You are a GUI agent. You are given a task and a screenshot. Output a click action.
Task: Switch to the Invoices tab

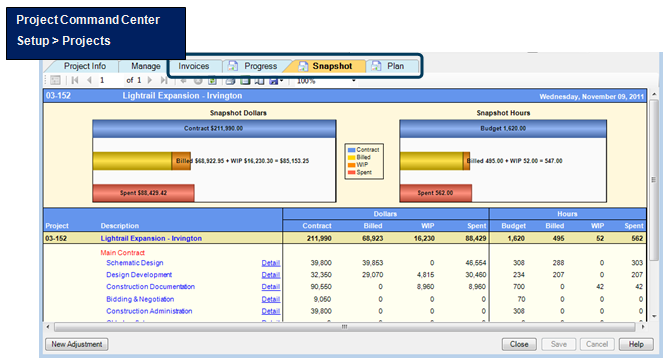194,66
